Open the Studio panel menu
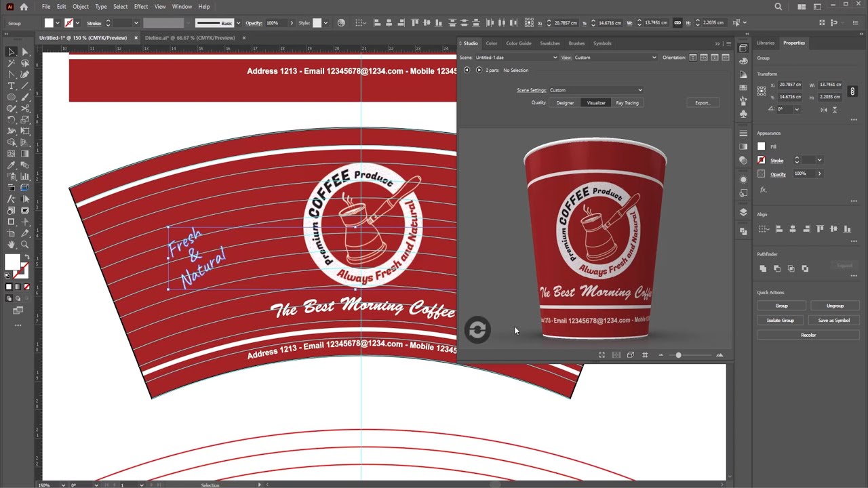 click(728, 43)
